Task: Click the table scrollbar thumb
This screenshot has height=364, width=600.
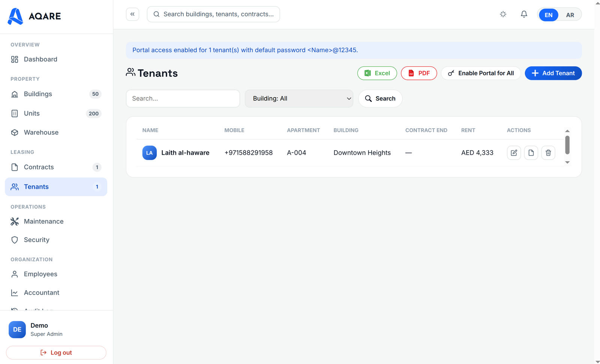Action: point(567,145)
